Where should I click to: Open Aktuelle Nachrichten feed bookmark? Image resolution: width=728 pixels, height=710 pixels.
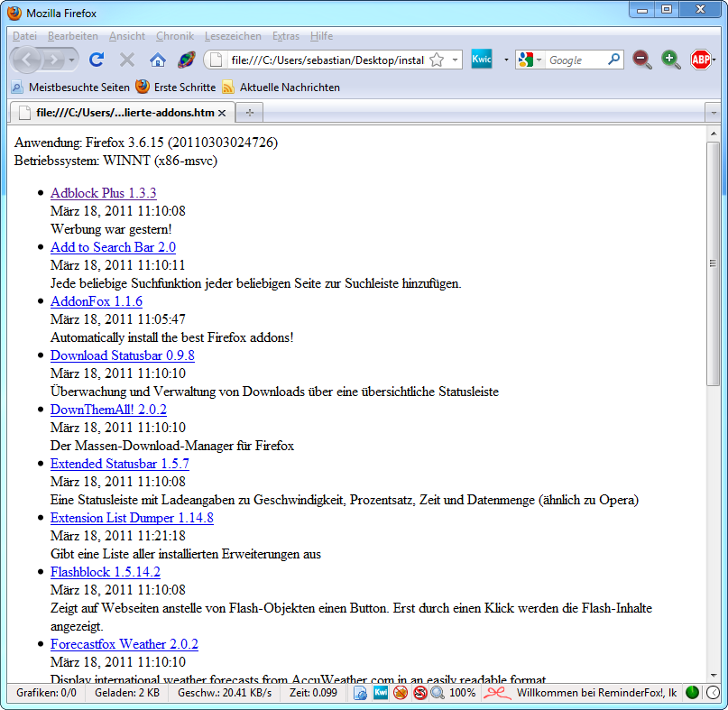click(281, 88)
